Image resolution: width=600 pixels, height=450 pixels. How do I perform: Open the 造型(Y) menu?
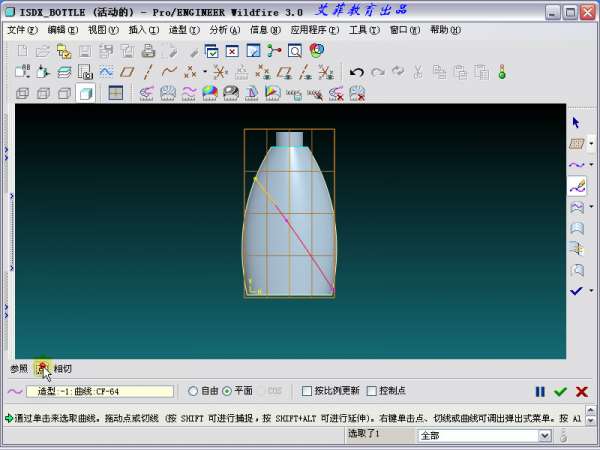[184, 30]
